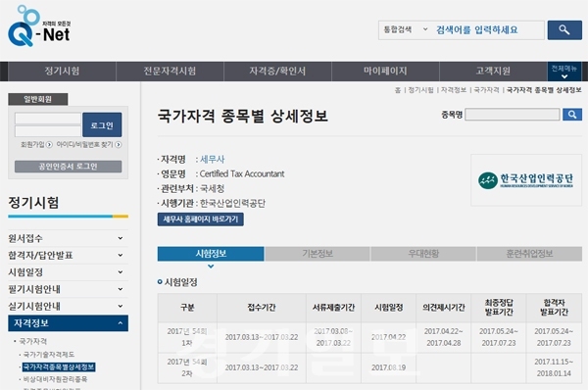Click the user ID input field
588x390 pixels.
click(x=48, y=119)
